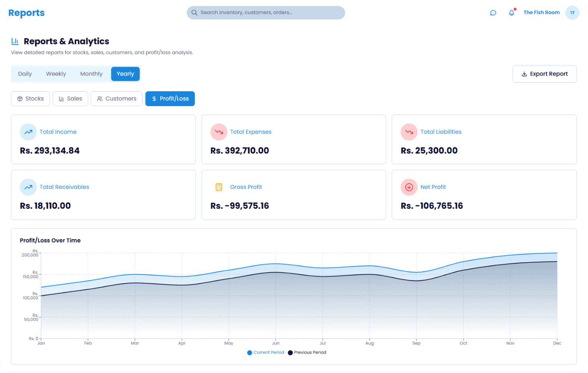Switch to the Customers report tab

(x=116, y=98)
